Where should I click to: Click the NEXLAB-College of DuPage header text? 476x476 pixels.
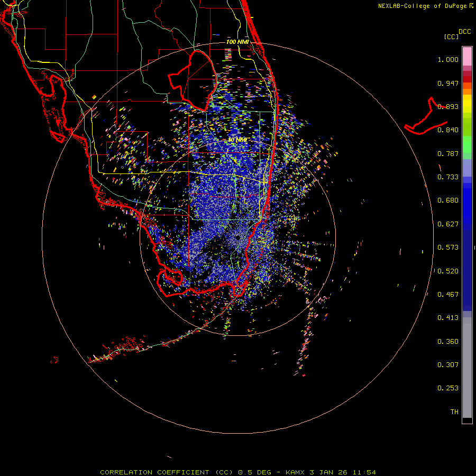(422, 6)
